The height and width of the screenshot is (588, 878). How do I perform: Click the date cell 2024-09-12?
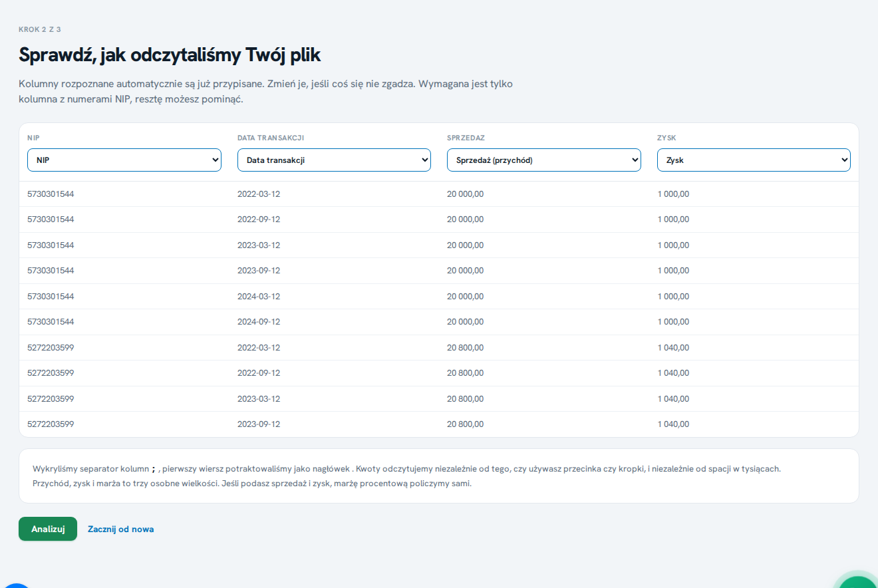click(259, 322)
